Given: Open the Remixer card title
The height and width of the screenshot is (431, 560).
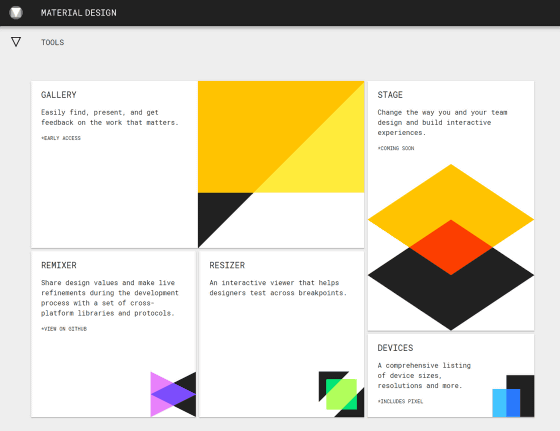Looking at the screenshot, I should (59, 265).
